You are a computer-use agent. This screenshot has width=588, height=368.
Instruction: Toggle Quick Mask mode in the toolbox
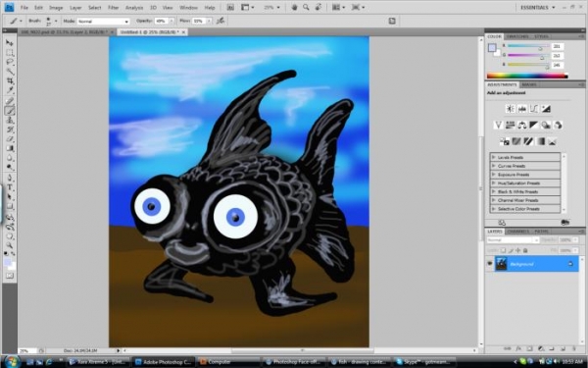[x=10, y=276]
